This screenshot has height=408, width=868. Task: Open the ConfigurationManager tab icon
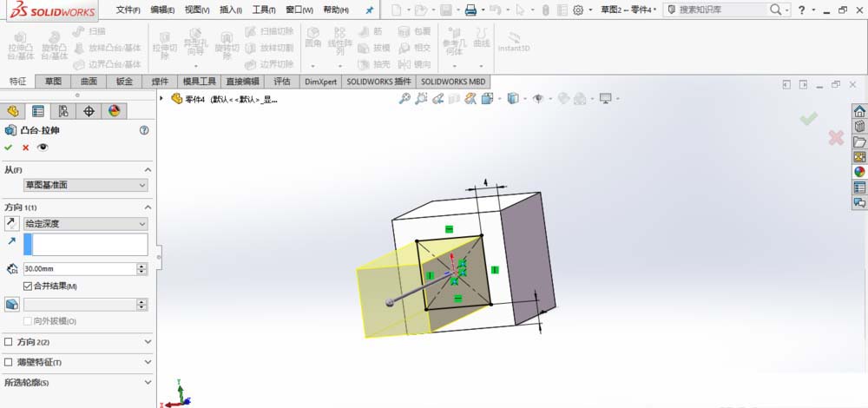[x=63, y=111]
